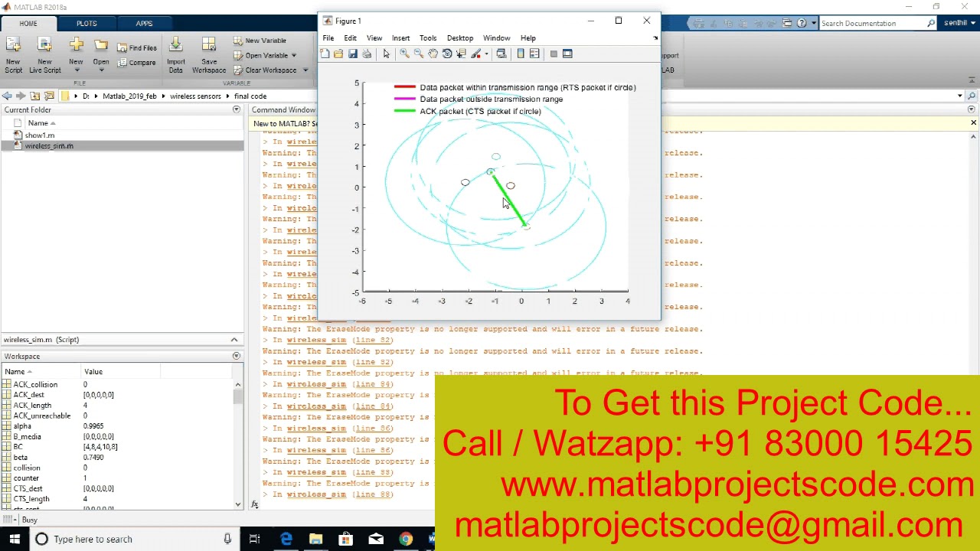Go back in folder history
The height and width of the screenshot is (551, 980).
pos(7,96)
